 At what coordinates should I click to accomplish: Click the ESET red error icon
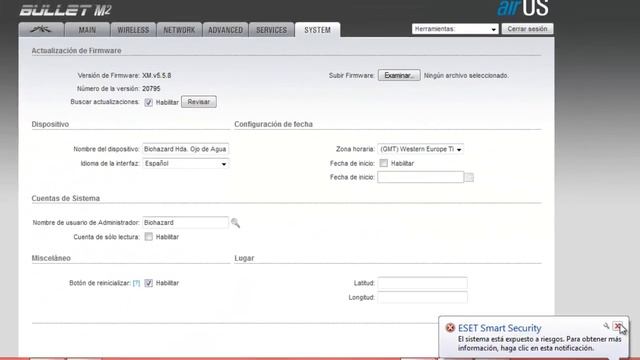[x=450, y=328]
